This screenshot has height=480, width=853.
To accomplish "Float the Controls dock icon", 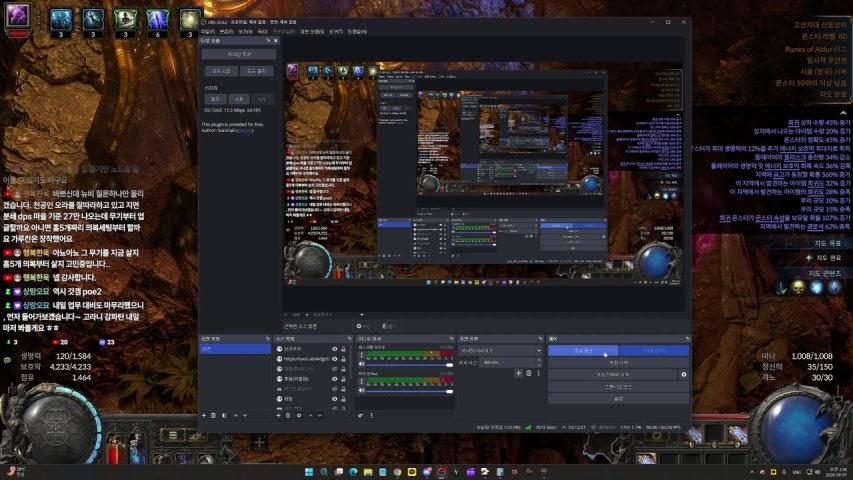I will 687,339.
